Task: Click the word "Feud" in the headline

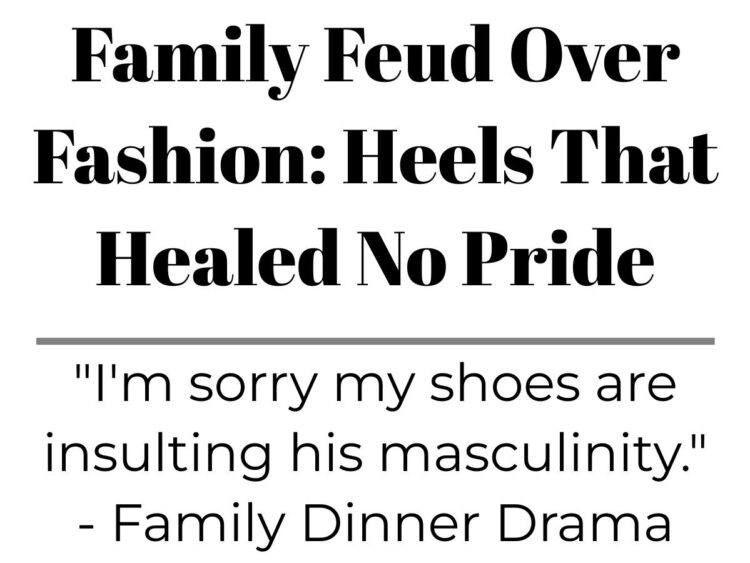Action: [x=409, y=54]
